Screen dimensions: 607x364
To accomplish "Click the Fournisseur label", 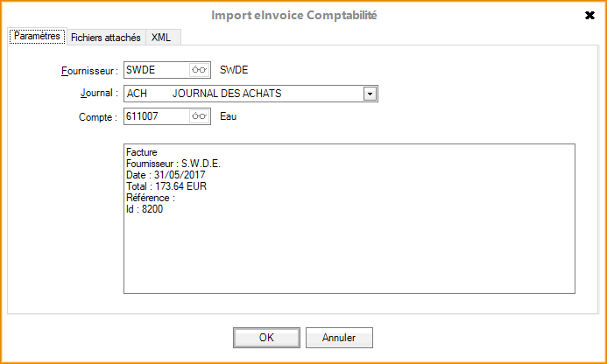I will point(84,71).
